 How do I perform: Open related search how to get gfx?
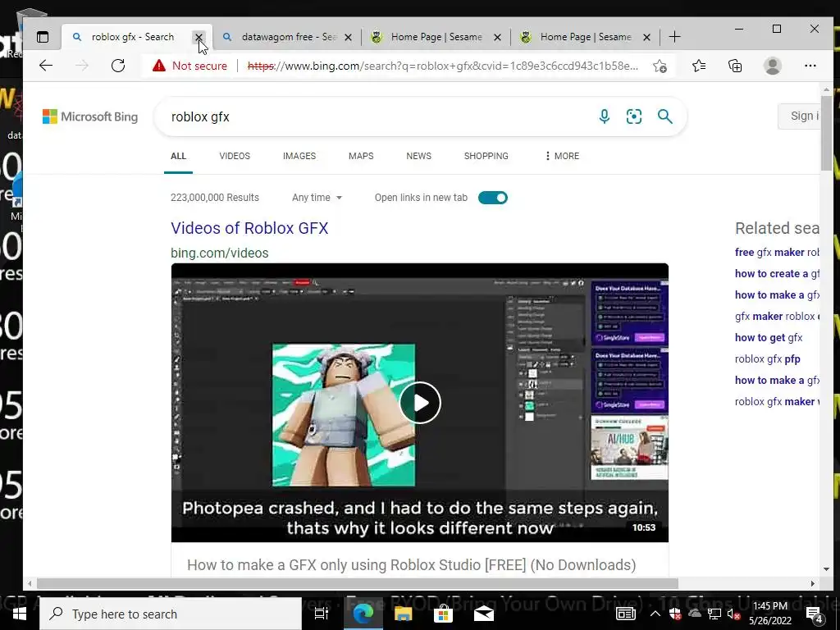point(769,337)
